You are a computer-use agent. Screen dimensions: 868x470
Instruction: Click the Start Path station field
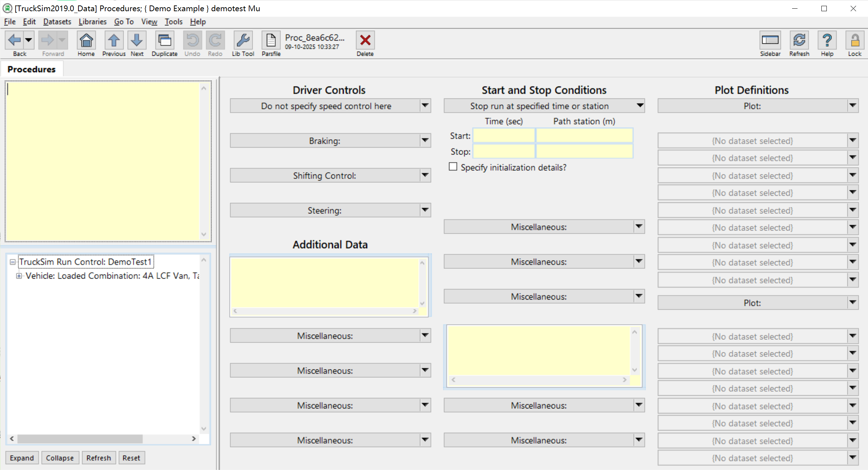pos(584,136)
